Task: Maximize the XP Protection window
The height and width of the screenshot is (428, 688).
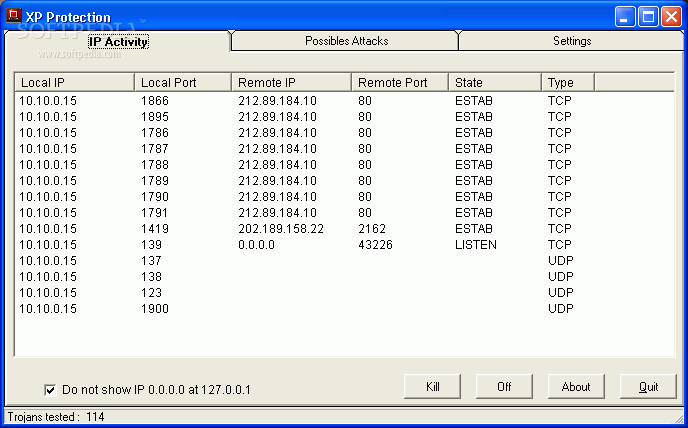Action: tap(648, 17)
